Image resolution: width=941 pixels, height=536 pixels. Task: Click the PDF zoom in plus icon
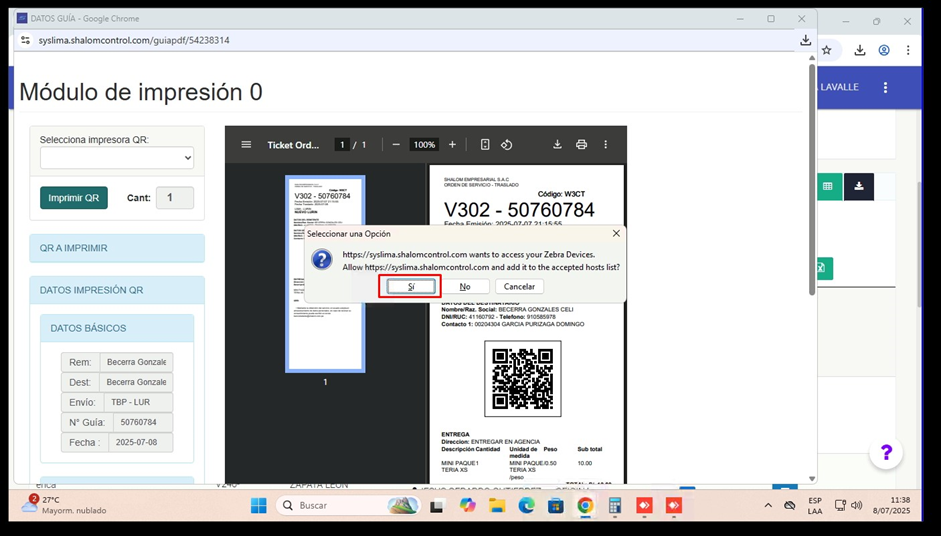[x=452, y=145]
